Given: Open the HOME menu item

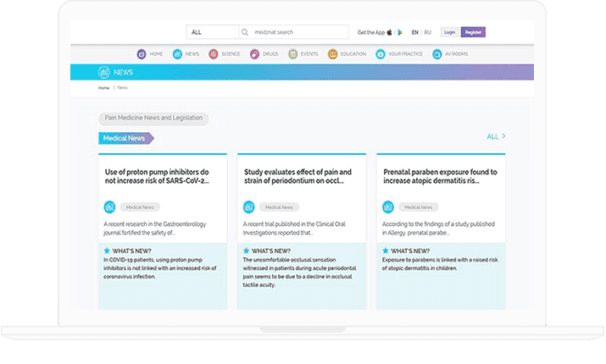Looking at the screenshot, I should [x=156, y=54].
